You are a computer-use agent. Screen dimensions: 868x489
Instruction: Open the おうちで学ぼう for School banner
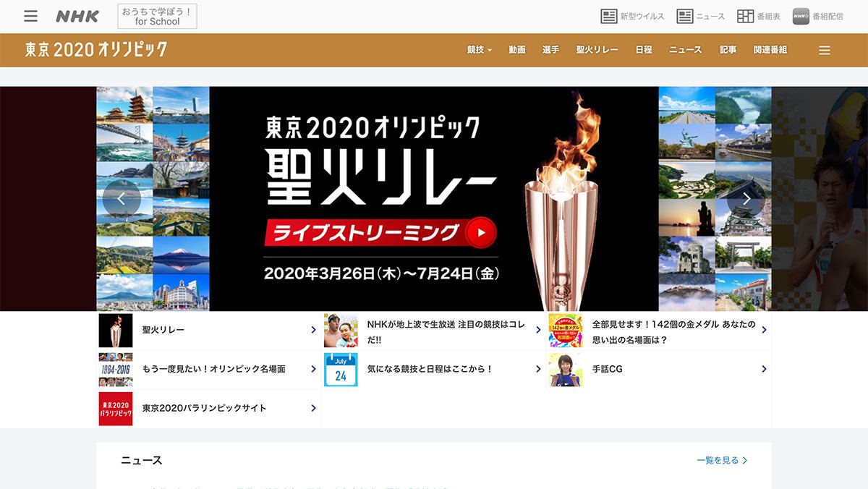point(157,17)
